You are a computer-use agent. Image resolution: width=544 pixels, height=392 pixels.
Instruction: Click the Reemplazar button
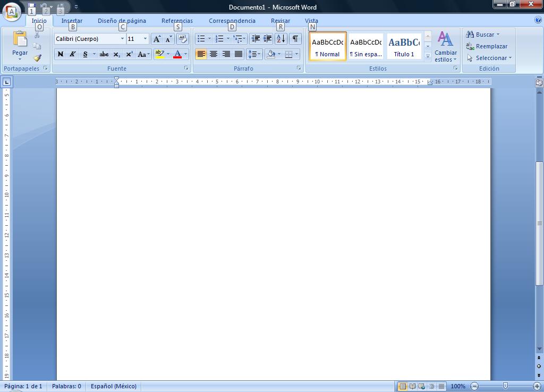tap(487, 46)
